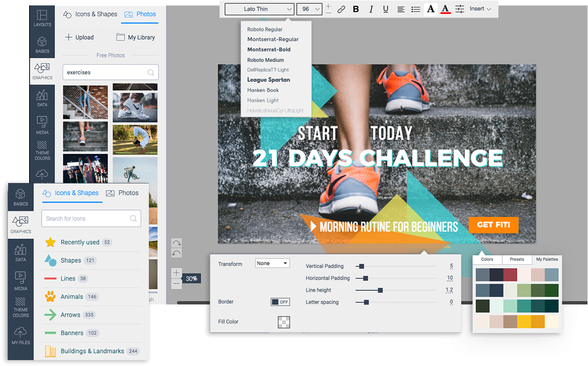The height and width of the screenshot is (366, 588).
Task: Open the Presets tab in palette popup
Action: click(x=517, y=260)
